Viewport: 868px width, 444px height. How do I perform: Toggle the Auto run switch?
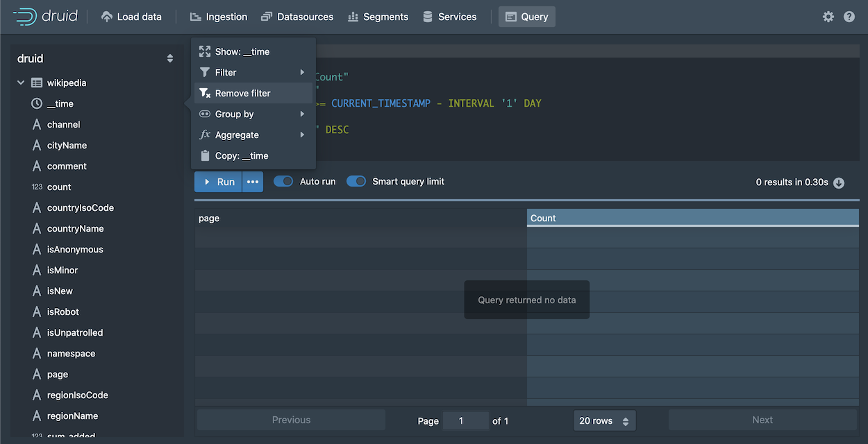pos(283,181)
